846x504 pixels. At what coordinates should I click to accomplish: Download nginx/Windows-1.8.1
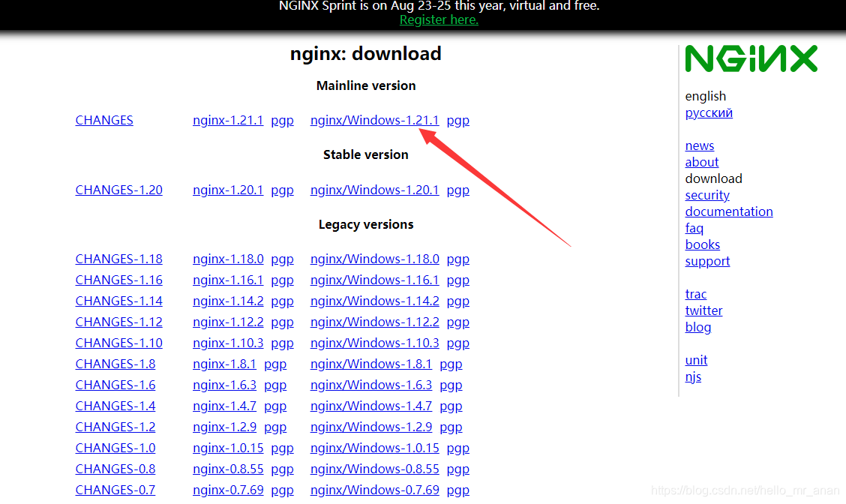coord(371,364)
